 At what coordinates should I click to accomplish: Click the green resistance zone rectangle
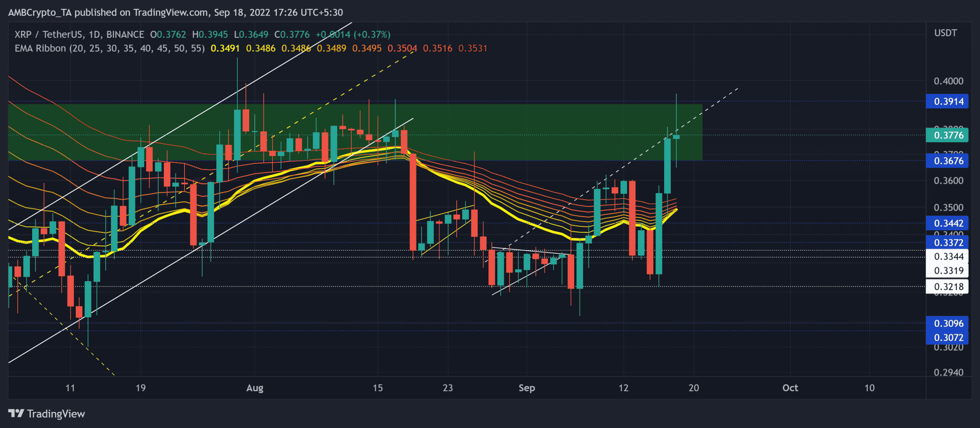coord(355,132)
